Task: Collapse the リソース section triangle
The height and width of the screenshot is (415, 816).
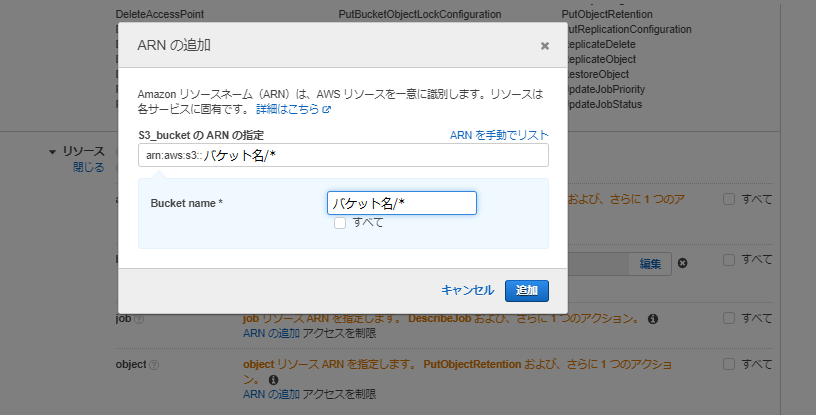Action: point(52,152)
